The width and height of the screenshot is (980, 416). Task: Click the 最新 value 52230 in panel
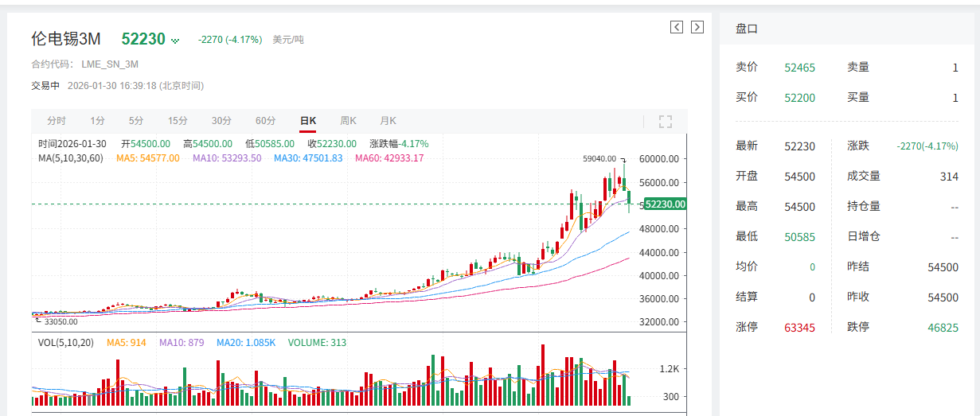click(799, 146)
